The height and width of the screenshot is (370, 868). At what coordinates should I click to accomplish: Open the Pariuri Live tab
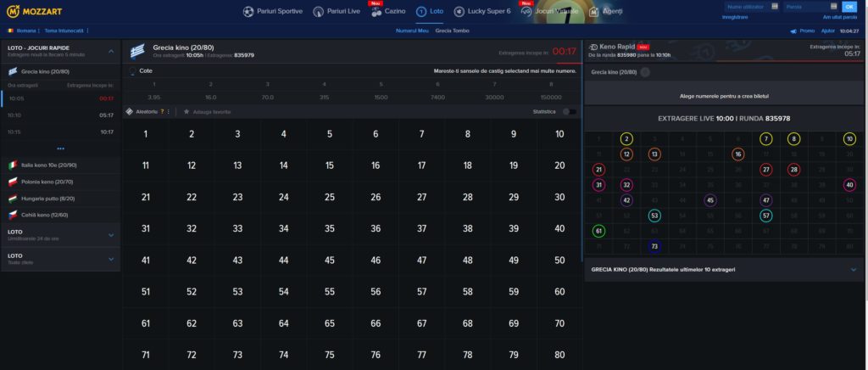[337, 12]
